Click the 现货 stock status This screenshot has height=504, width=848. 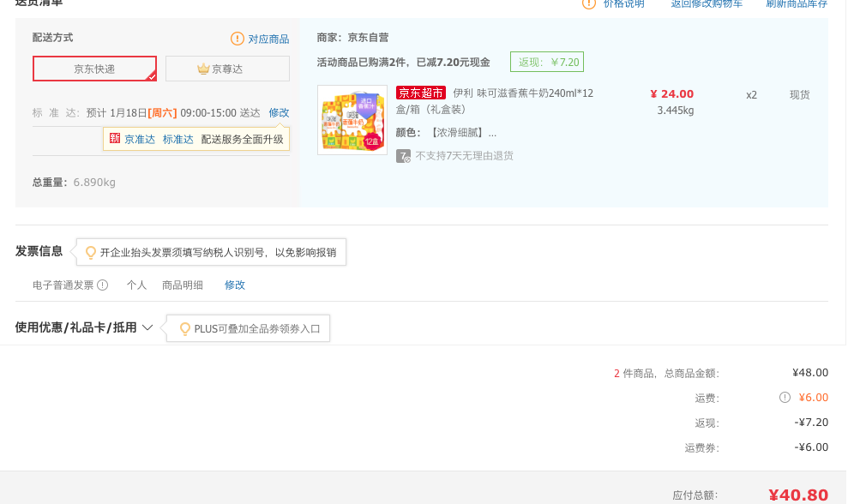click(x=800, y=95)
